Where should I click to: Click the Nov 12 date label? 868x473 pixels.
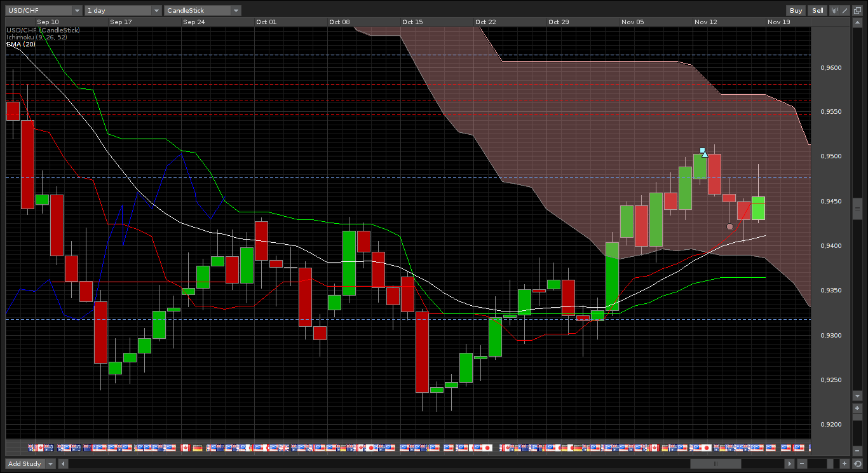pos(706,22)
